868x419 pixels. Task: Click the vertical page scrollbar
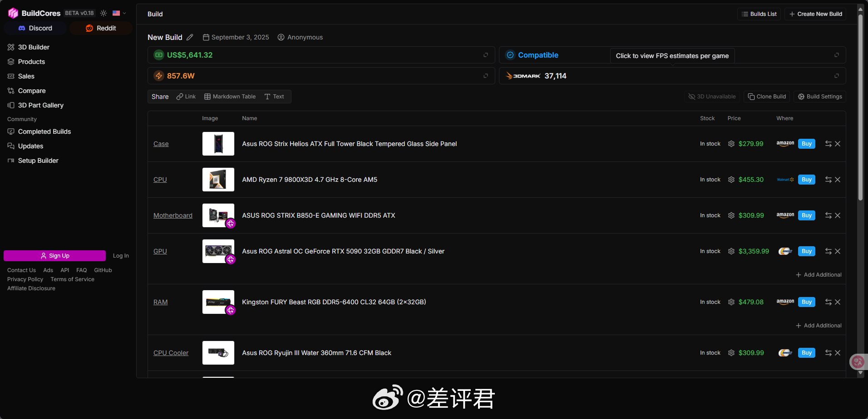(x=860, y=107)
